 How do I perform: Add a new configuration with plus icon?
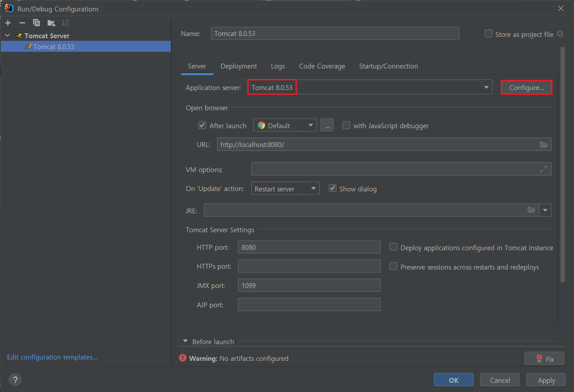click(8, 23)
